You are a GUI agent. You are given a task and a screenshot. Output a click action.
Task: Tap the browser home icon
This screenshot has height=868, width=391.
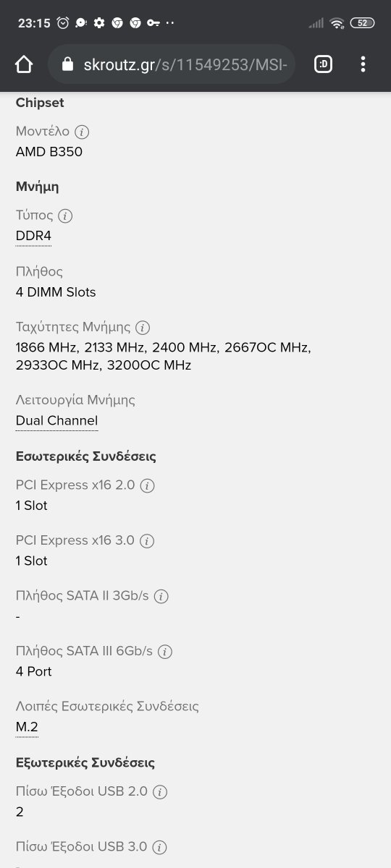(x=24, y=64)
